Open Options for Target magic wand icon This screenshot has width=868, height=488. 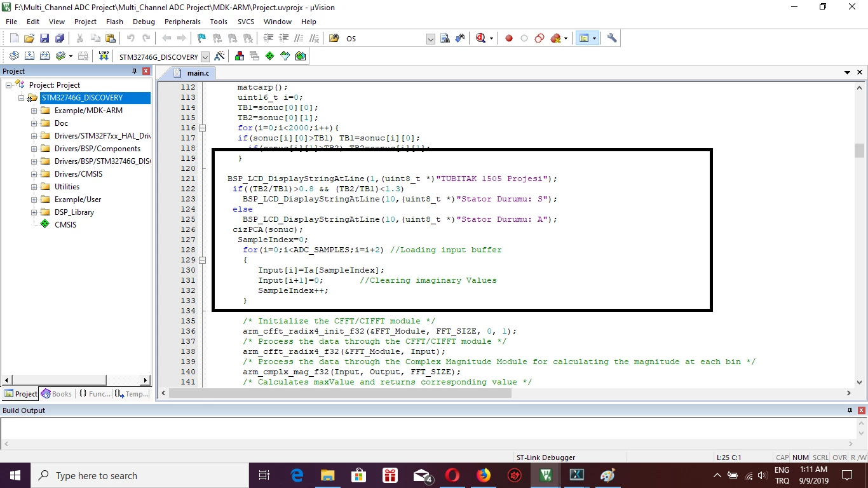219,56
